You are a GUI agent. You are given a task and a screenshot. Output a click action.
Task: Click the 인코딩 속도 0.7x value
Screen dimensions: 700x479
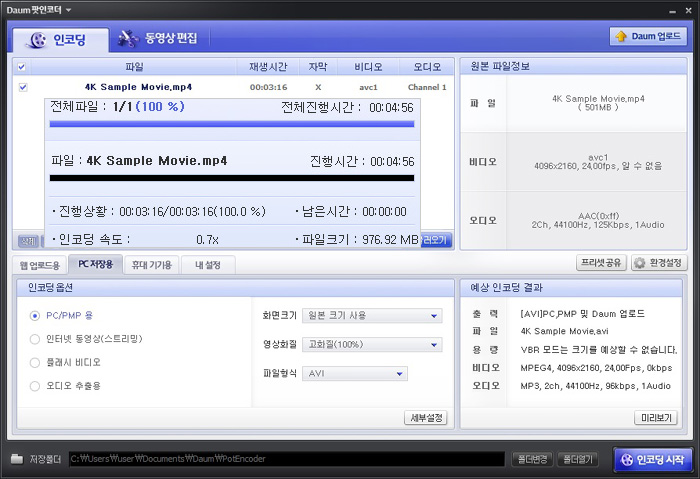(207, 240)
